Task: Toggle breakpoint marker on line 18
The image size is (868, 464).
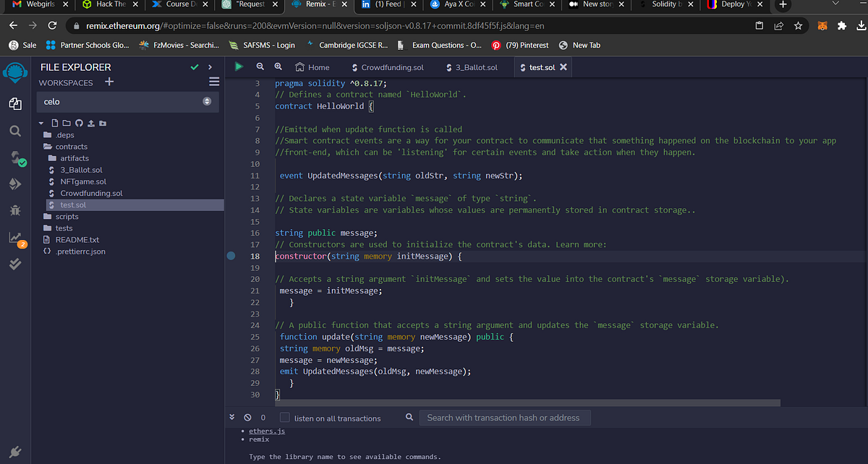Action: [231, 256]
